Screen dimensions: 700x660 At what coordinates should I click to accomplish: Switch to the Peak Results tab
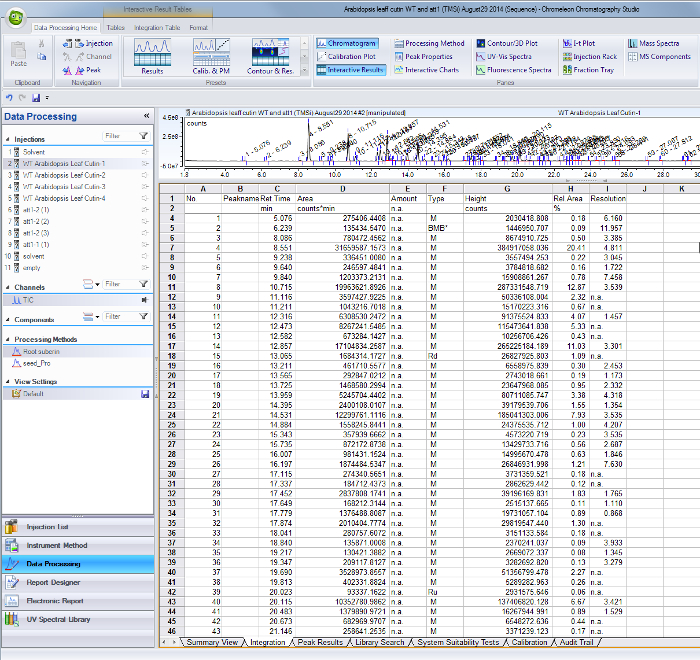[x=320, y=642]
